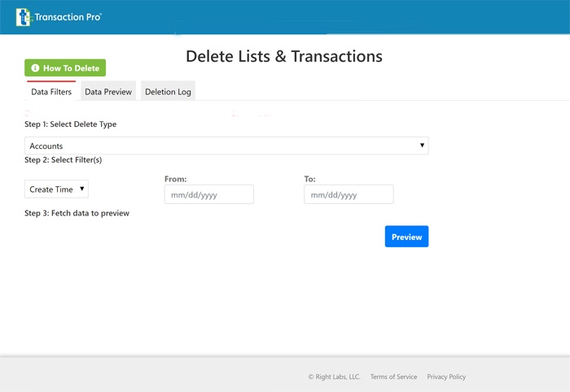Click the Transaction Pro brand name text
The height and width of the screenshot is (392, 570).
(68, 16)
